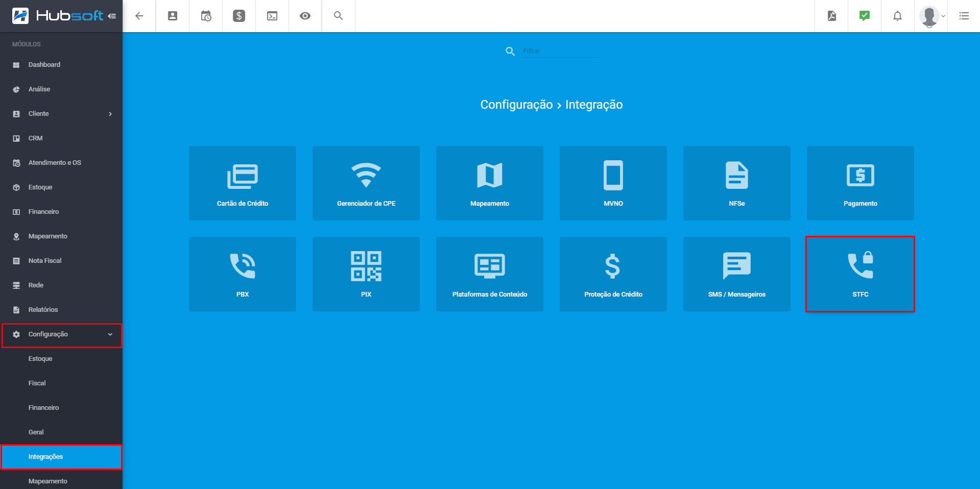Click the Configuração breadcrumb text
The width and height of the screenshot is (980, 489).
point(516,105)
